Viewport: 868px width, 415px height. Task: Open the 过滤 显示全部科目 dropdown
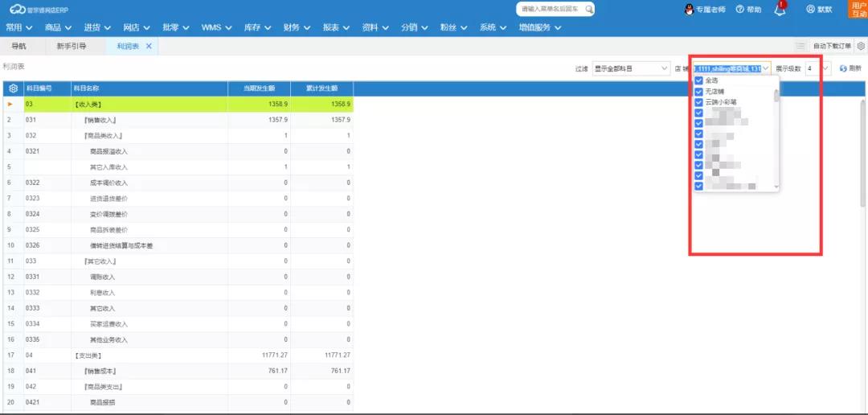631,68
